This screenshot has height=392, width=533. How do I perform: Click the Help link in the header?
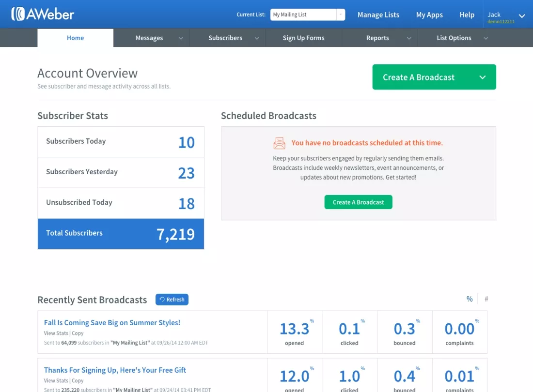pyautogui.click(x=467, y=15)
